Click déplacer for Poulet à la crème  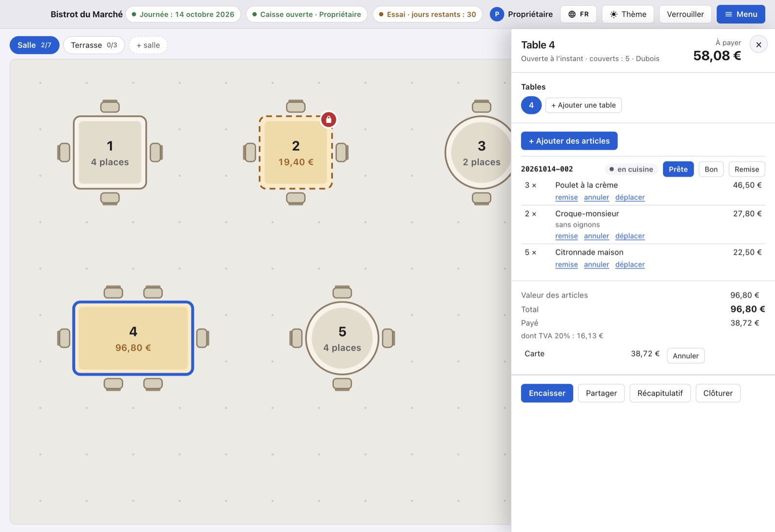click(x=630, y=197)
